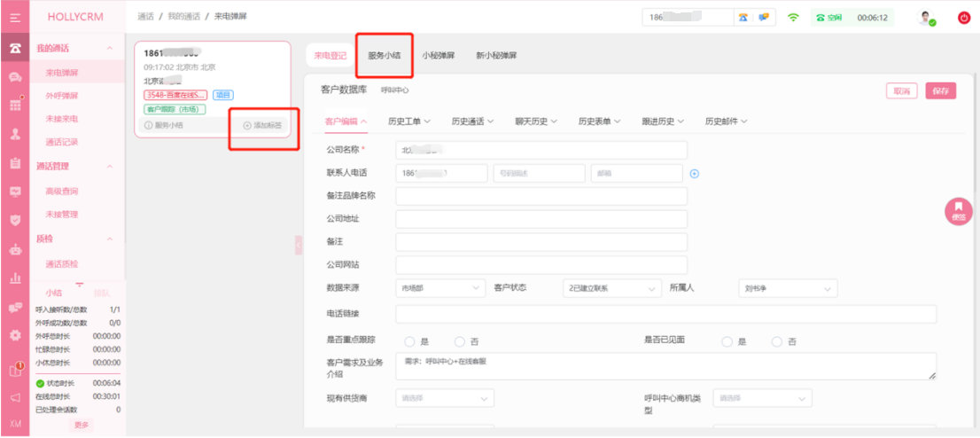Image resolution: width=980 pixels, height=438 pixels.
Task: Open the 所属人 dropdown
Action: [788, 288]
